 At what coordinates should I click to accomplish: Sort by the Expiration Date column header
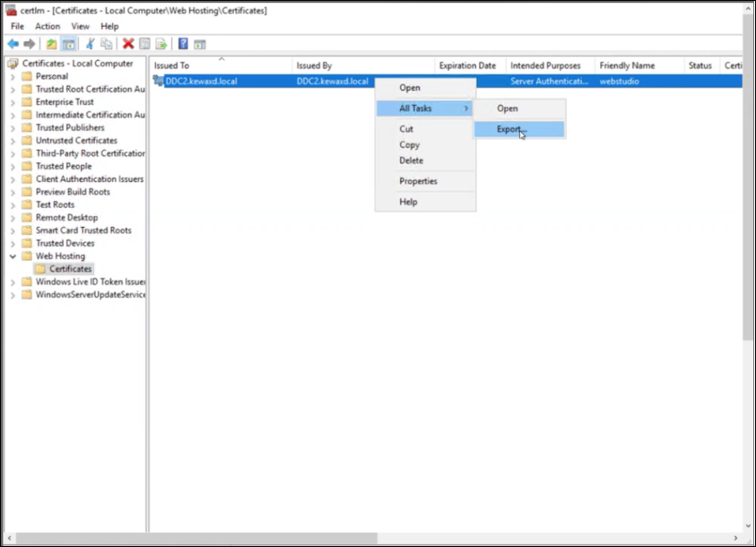pyautogui.click(x=467, y=65)
